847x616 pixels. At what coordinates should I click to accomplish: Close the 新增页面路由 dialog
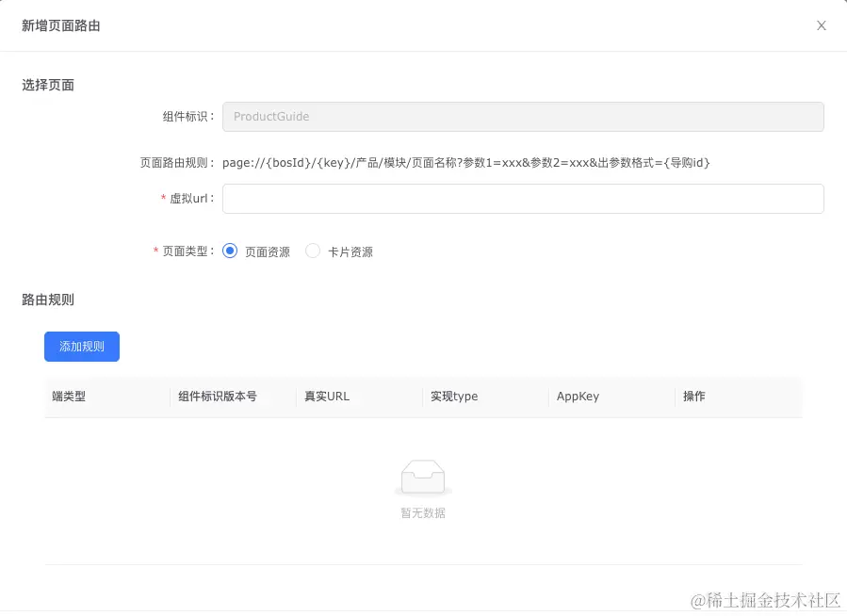click(821, 25)
